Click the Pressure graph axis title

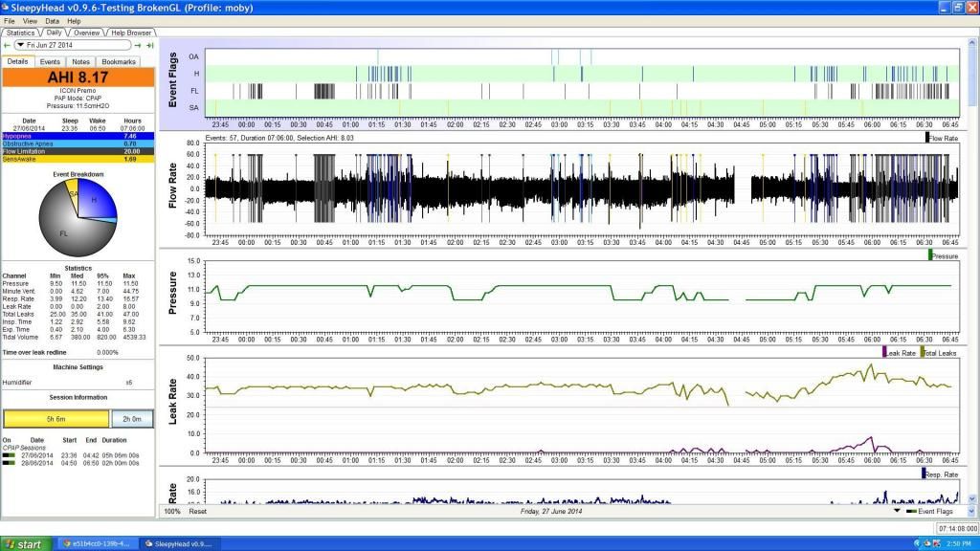pyautogui.click(x=173, y=293)
